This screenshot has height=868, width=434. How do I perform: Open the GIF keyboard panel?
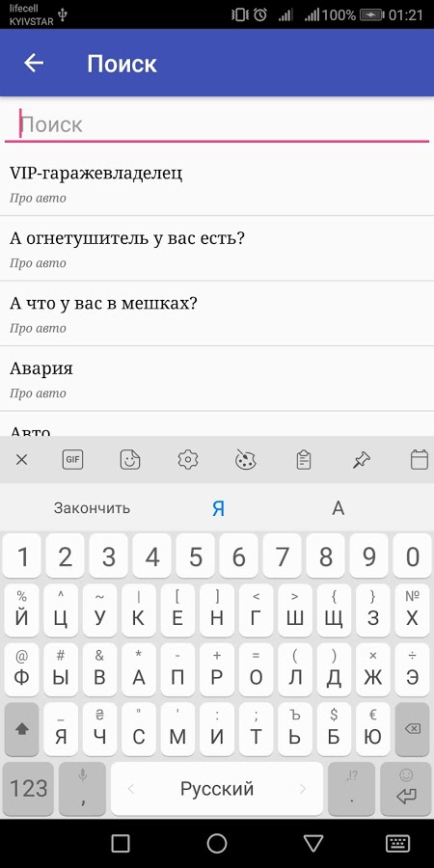coord(72,459)
